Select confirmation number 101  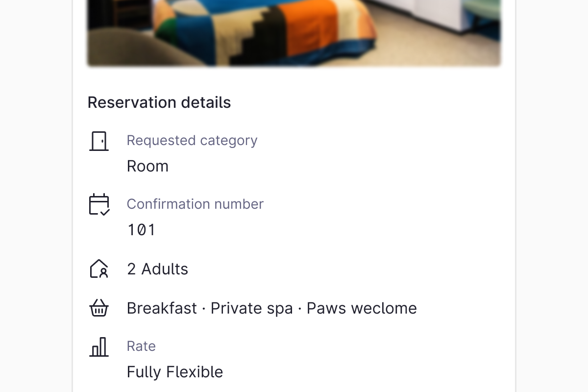(x=141, y=230)
